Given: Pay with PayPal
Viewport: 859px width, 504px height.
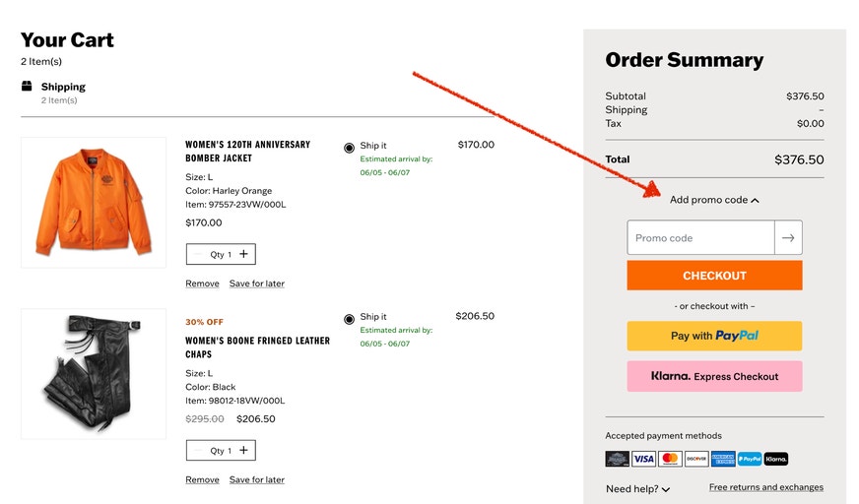Looking at the screenshot, I should [714, 336].
